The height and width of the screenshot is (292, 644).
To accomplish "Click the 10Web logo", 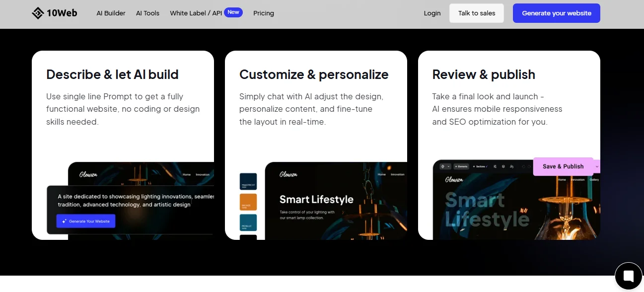I will click(55, 13).
